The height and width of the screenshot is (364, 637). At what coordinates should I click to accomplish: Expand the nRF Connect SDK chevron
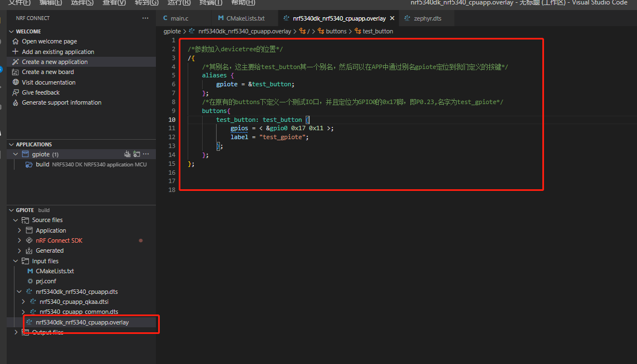click(19, 240)
